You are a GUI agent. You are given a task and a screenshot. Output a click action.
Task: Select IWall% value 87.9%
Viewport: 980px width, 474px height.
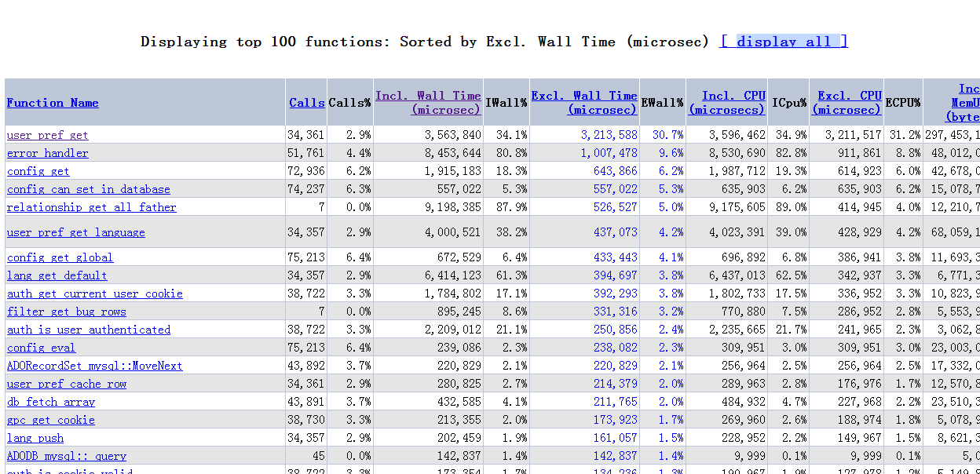click(512, 207)
